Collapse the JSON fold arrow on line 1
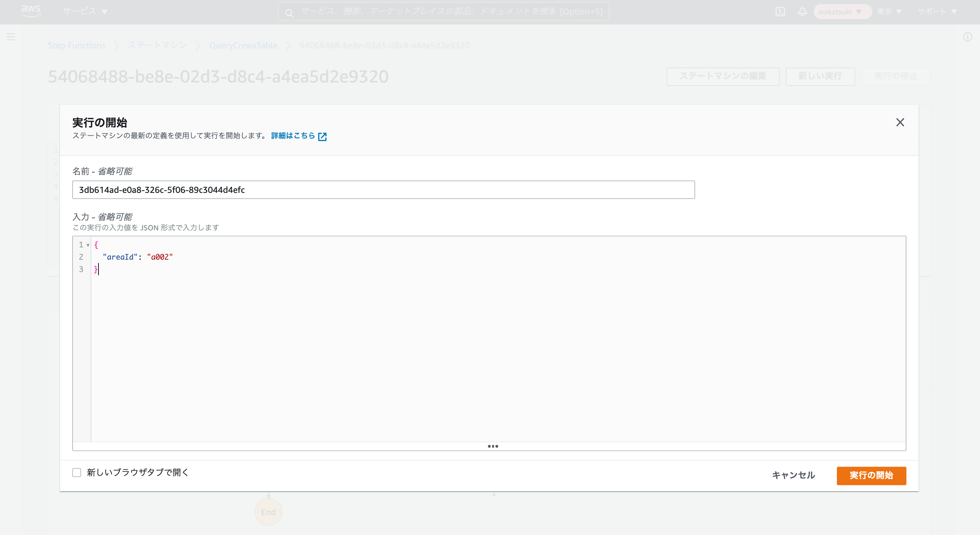Viewport: 980px width, 535px height. [x=88, y=245]
